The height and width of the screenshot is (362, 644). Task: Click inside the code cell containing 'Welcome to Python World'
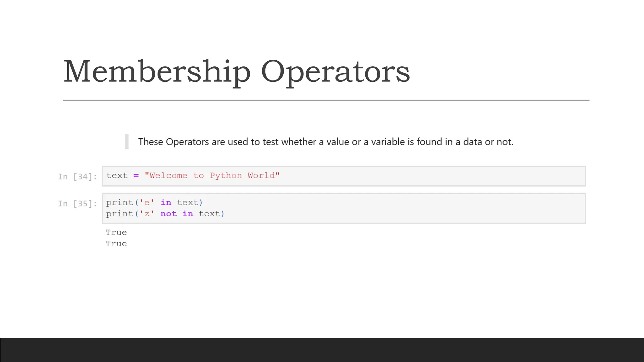coord(344,176)
